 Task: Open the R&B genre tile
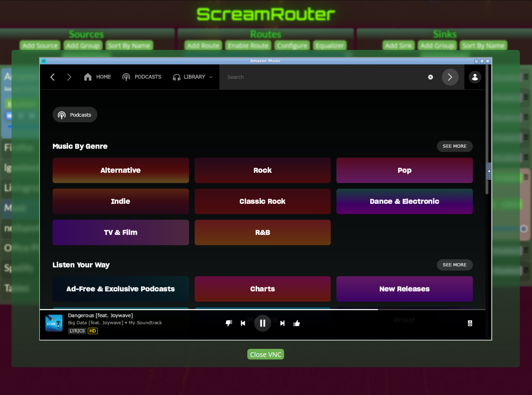[x=263, y=233]
